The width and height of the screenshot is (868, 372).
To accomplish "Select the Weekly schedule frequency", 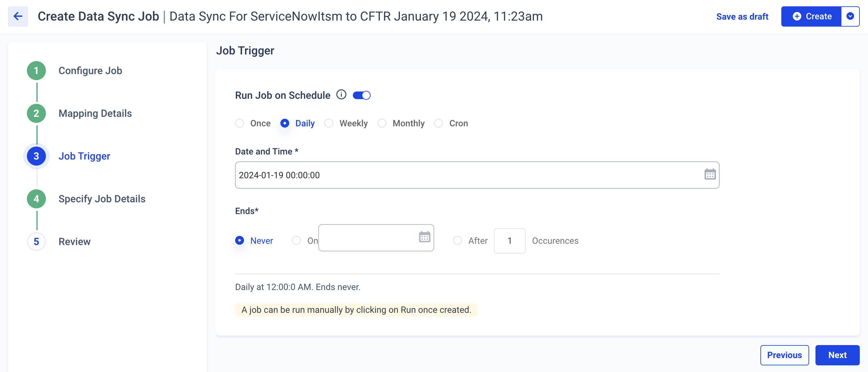I will tap(329, 123).
